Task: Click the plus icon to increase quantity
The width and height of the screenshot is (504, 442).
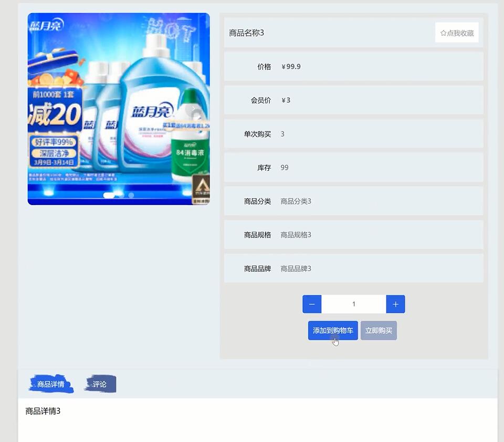Action: (x=395, y=304)
